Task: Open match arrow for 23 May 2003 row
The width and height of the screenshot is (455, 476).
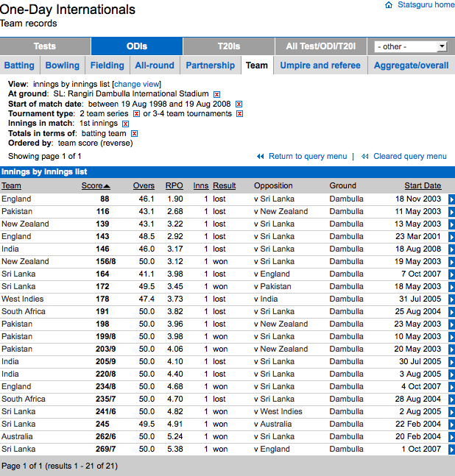Action: [x=451, y=324]
